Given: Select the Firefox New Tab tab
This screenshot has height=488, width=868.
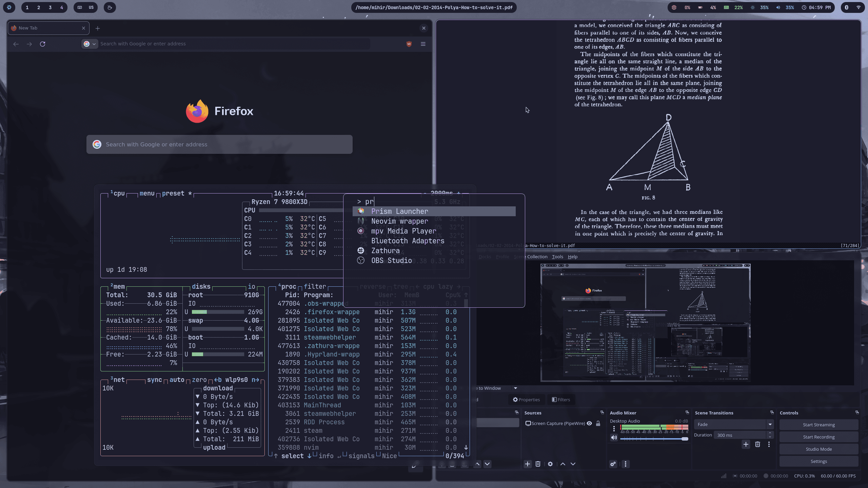Looking at the screenshot, I should [49, 28].
